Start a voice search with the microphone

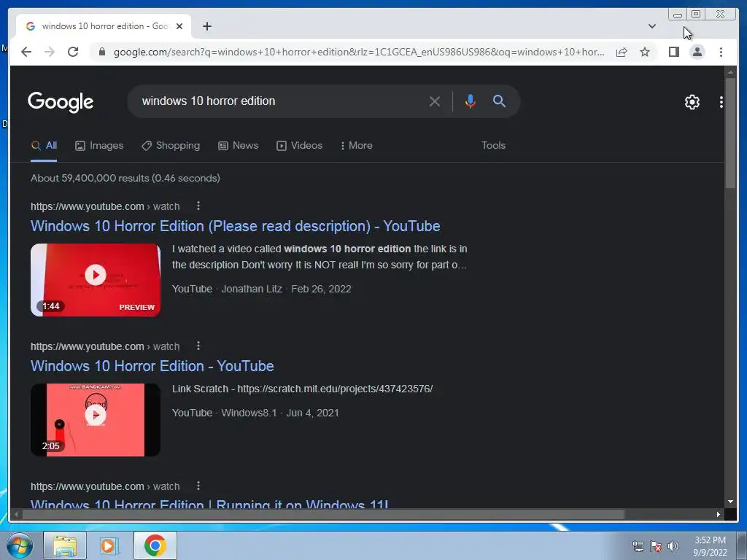(471, 101)
